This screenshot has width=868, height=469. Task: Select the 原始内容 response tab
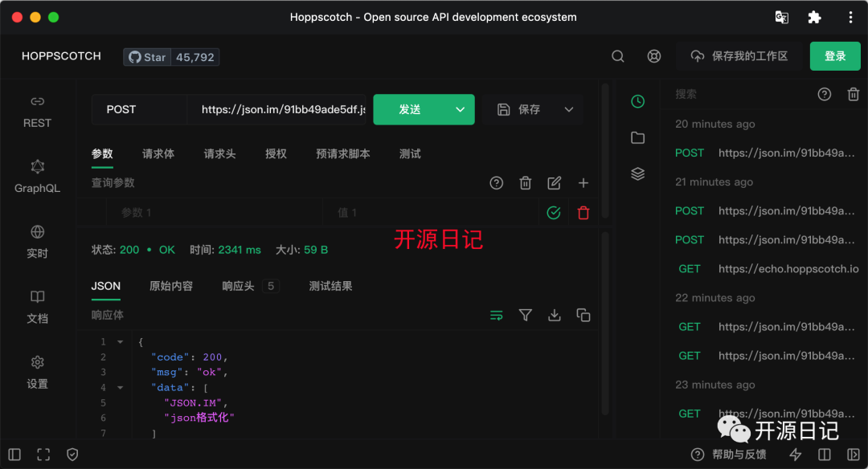coord(172,287)
